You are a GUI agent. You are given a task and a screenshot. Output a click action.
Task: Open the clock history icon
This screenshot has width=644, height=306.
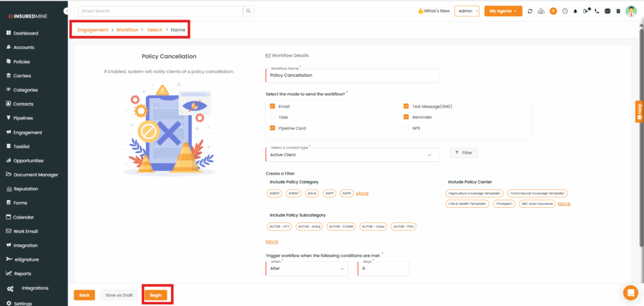[564, 11]
